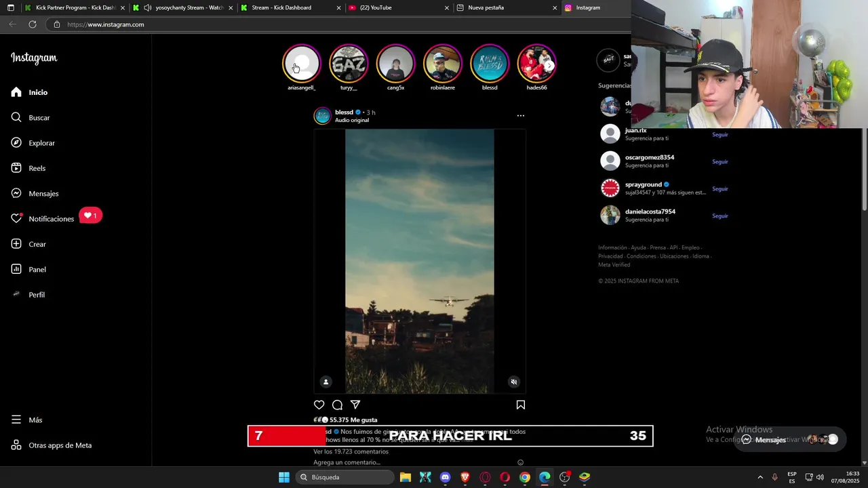
Task: Open post options three-dot menu
Action: click(521, 116)
